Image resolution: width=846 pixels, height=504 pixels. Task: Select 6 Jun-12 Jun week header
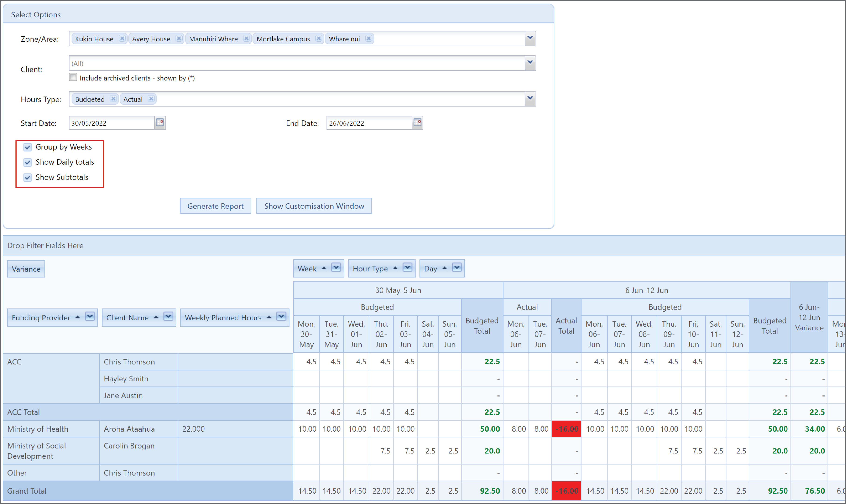pyautogui.click(x=647, y=290)
